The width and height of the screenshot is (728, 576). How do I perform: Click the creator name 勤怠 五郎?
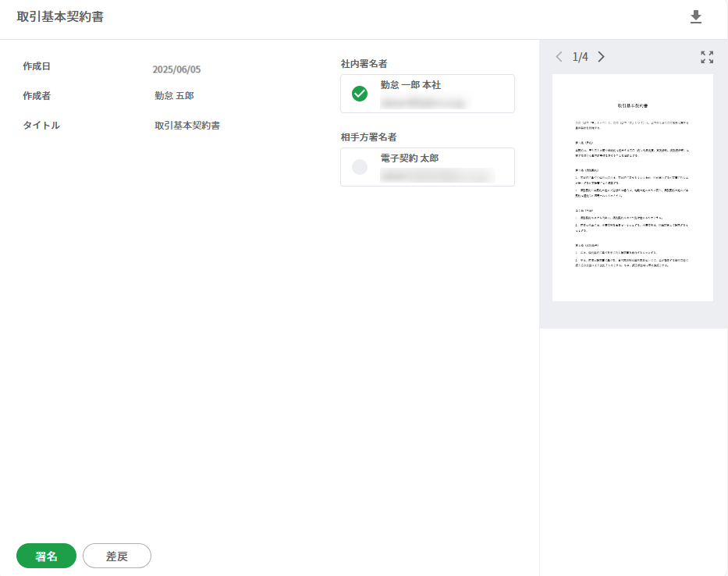[174, 96]
